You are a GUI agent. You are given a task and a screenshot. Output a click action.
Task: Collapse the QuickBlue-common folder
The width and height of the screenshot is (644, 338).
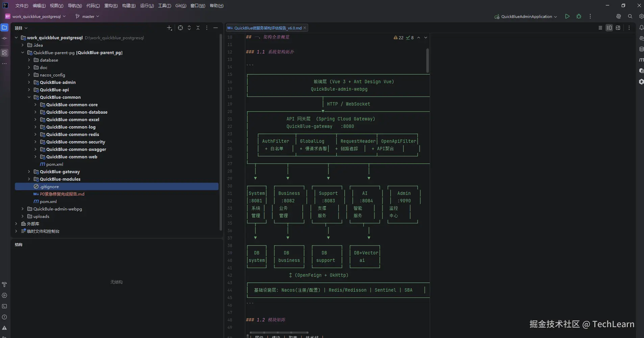(29, 97)
